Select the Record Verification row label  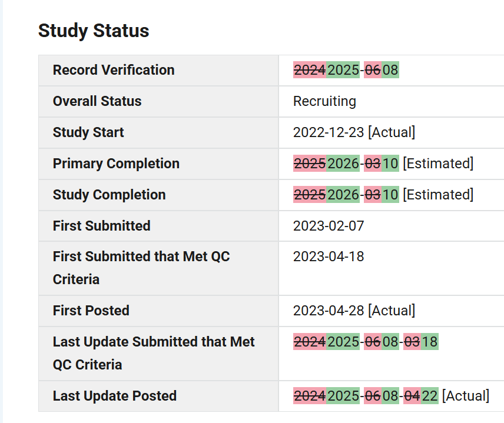pos(114,70)
